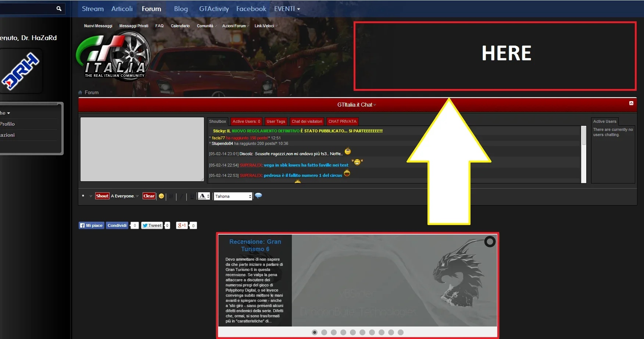644x339 pixels.
Task: Open Nuovi Messaggi link
Action: click(x=98, y=26)
